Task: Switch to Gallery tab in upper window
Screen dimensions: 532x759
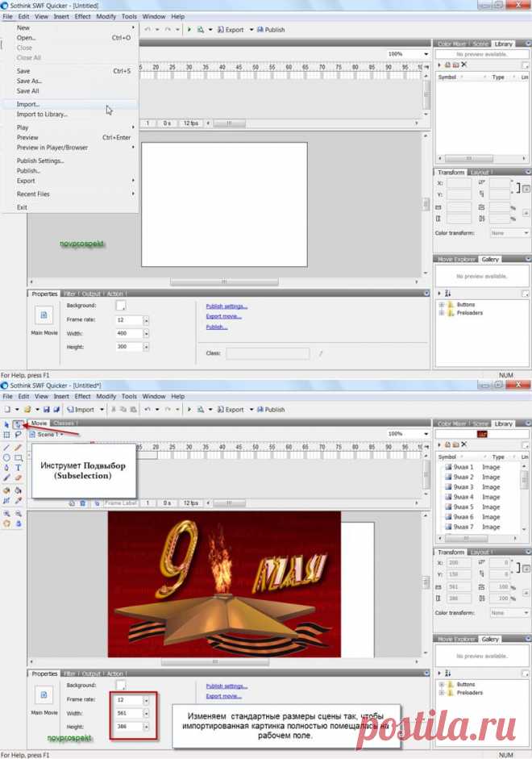Action: 490,260
